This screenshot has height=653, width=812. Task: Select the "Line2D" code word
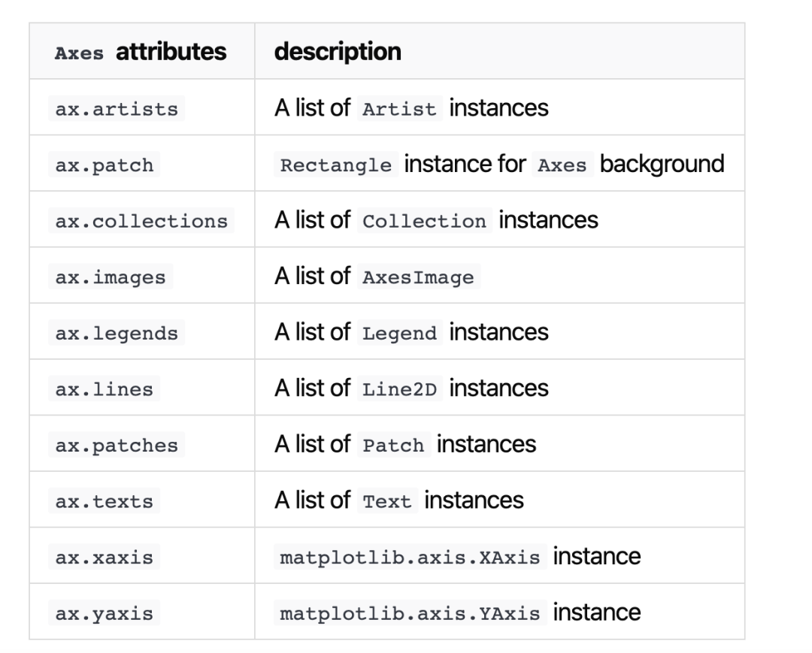398,389
